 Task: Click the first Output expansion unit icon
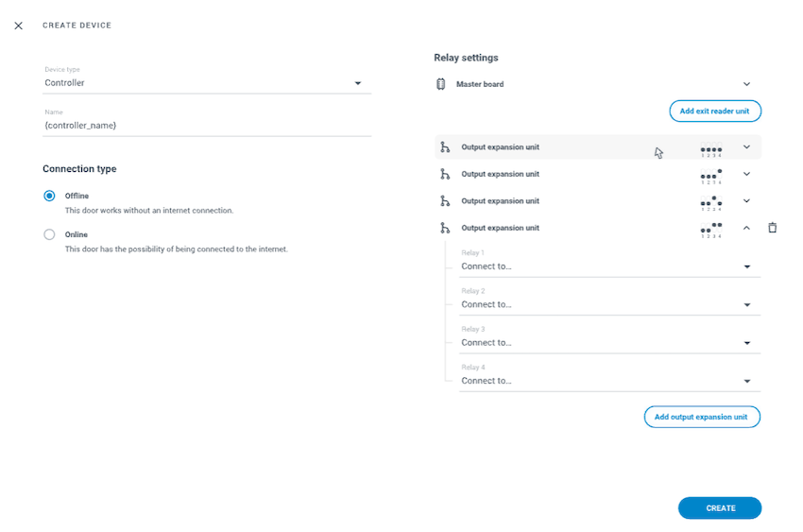[x=445, y=147]
